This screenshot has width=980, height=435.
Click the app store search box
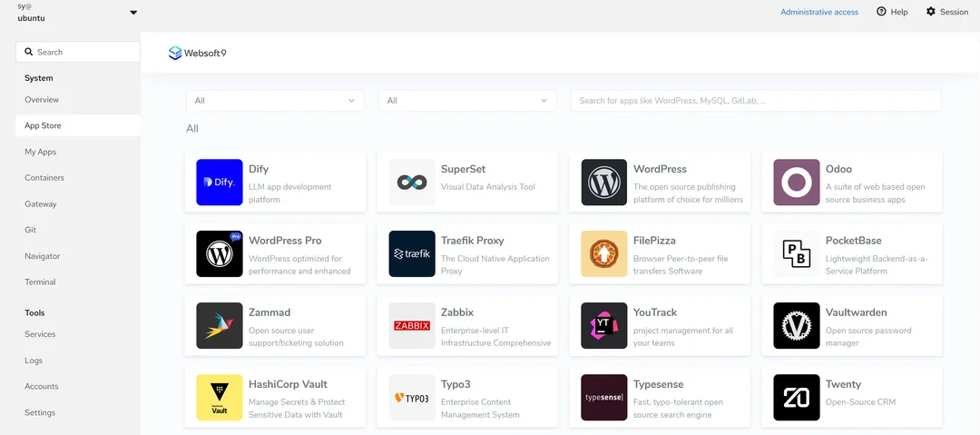tap(756, 100)
